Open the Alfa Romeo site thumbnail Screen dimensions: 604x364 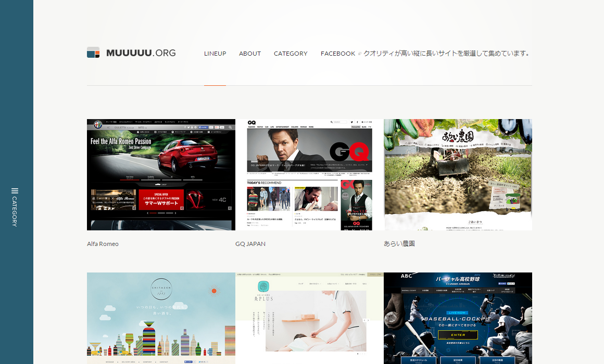161,175
